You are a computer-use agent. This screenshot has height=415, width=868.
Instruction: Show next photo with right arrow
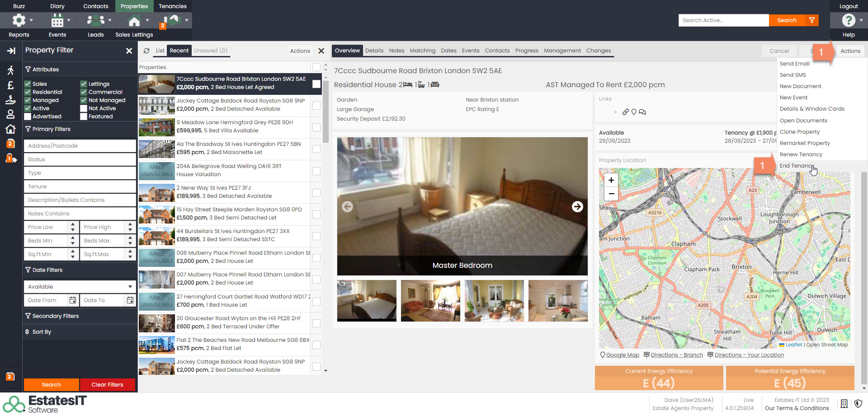[x=577, y=207]
